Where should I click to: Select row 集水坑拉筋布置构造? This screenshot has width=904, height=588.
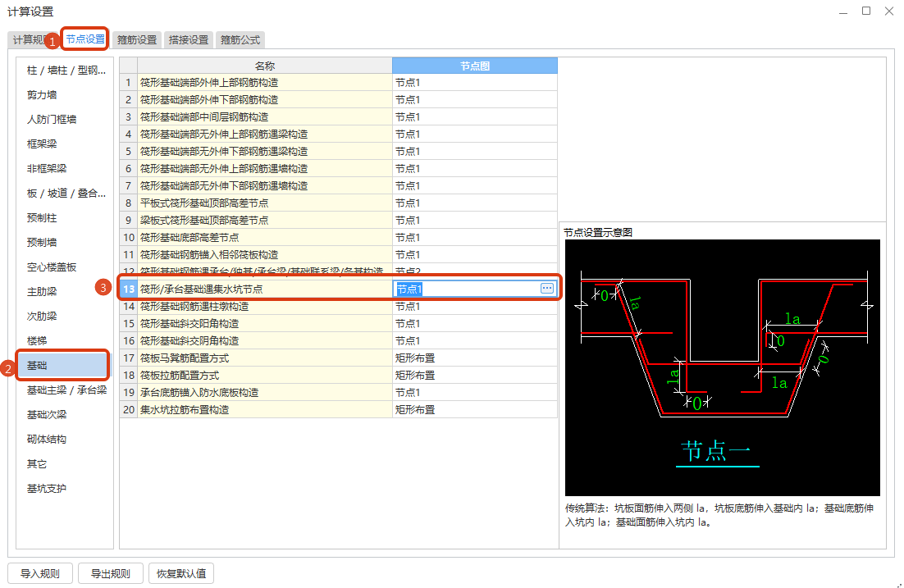[339, 410]
